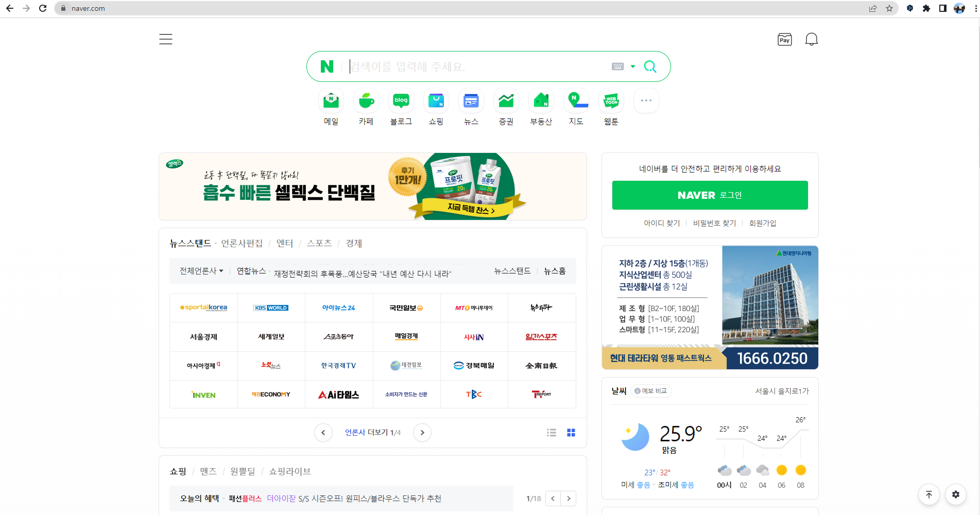Screen dimensions: 980x515
Task: Open the hamburger menu icon
Action: tap(166, 39)
